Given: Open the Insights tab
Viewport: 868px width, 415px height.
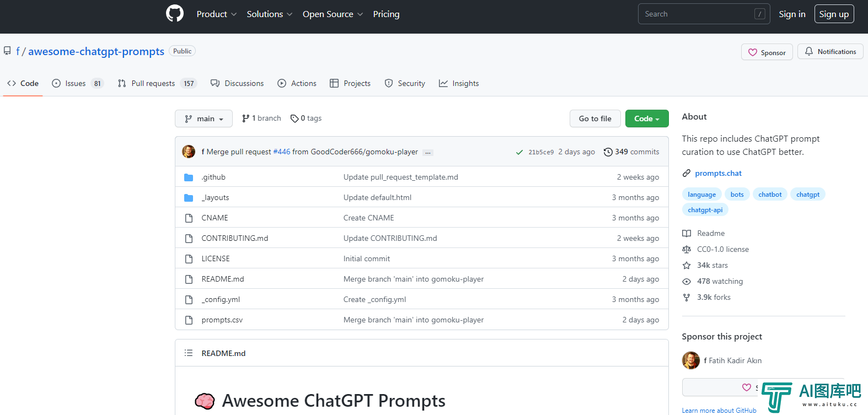Looking at the screenshot, I should [x=459, y=84].
